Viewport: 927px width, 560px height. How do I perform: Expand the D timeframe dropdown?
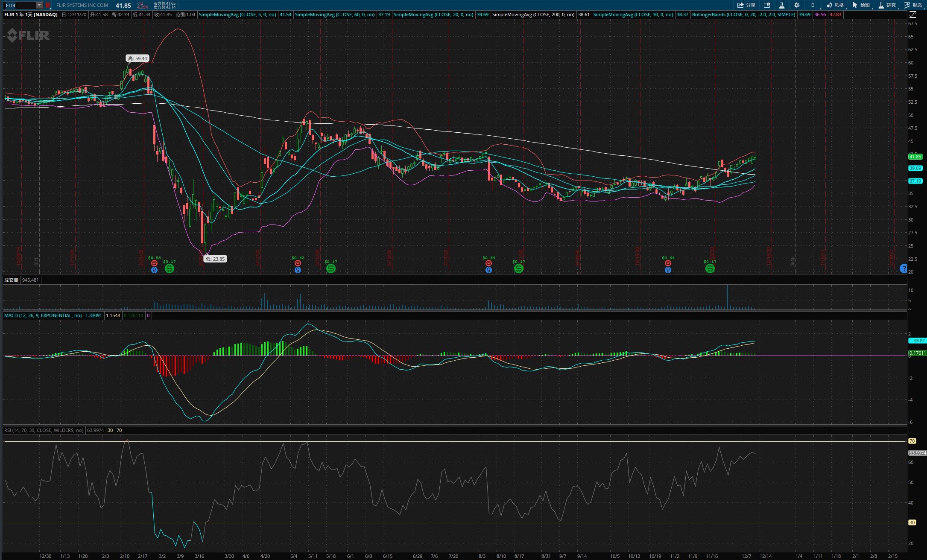[813, 5]
